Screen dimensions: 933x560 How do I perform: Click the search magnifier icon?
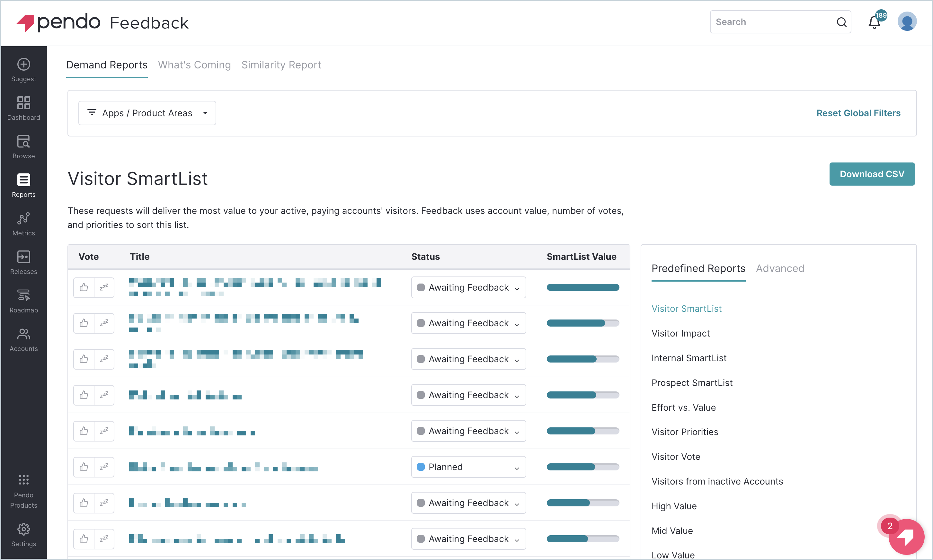click(x=841, y=22)
